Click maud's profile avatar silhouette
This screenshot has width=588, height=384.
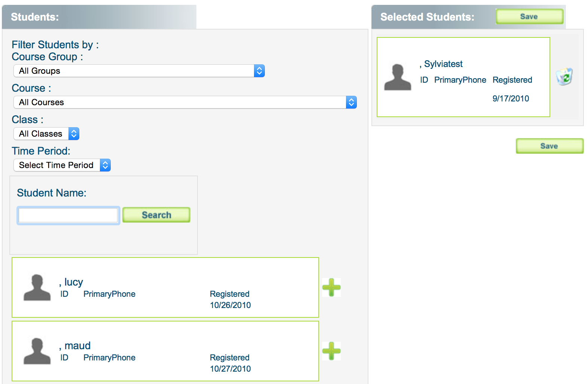click(37, 351)
